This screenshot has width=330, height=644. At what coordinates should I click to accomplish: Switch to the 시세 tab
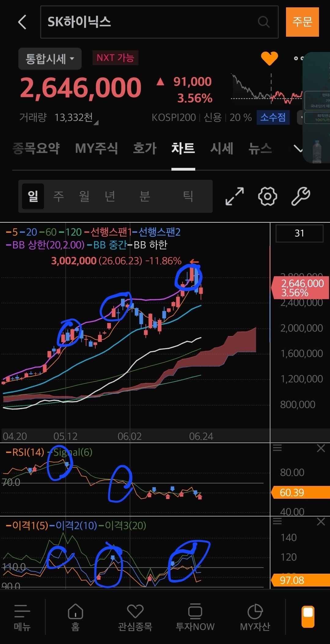click(222, 148)
